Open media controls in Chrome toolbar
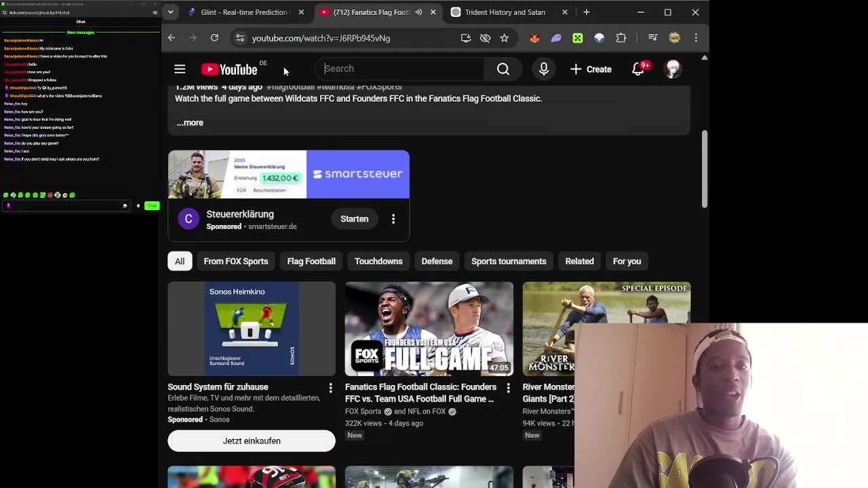The width and height of the screenshot is (868, 488). pos(652,38)
